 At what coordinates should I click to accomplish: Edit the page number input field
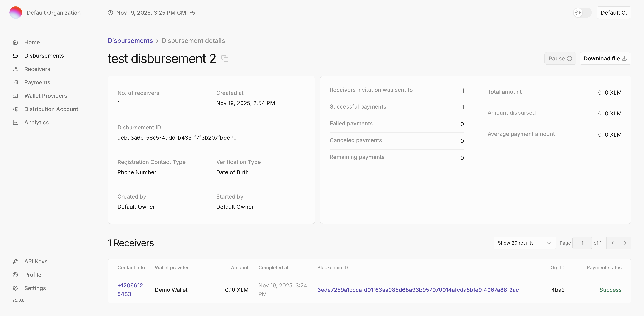pos(582,242)
